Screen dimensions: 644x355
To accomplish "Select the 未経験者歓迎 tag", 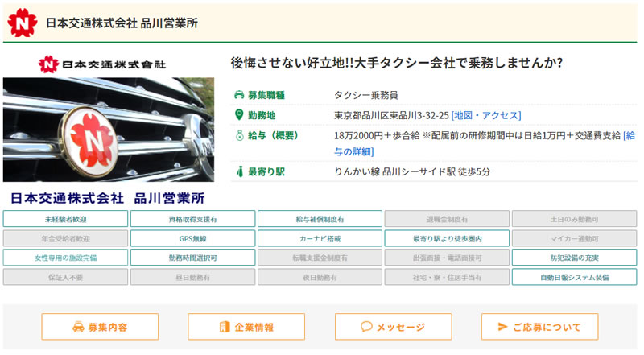I will [x=65, y=219].
